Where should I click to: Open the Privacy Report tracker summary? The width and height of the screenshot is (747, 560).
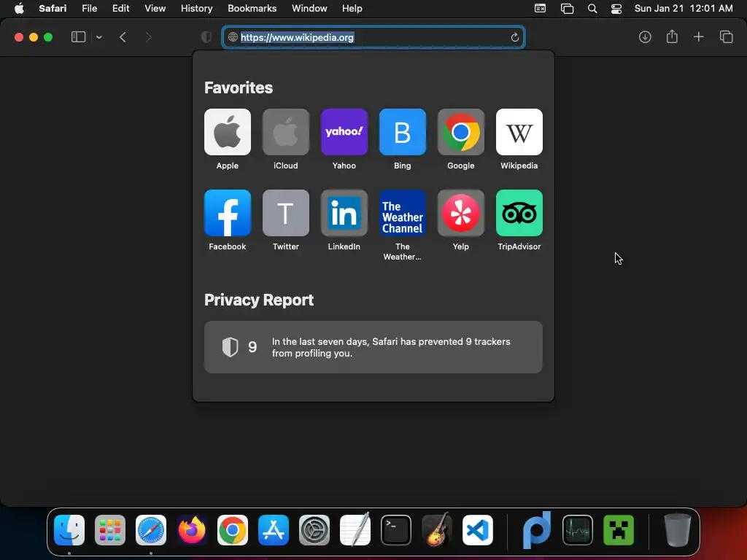(x=373, y=347)
